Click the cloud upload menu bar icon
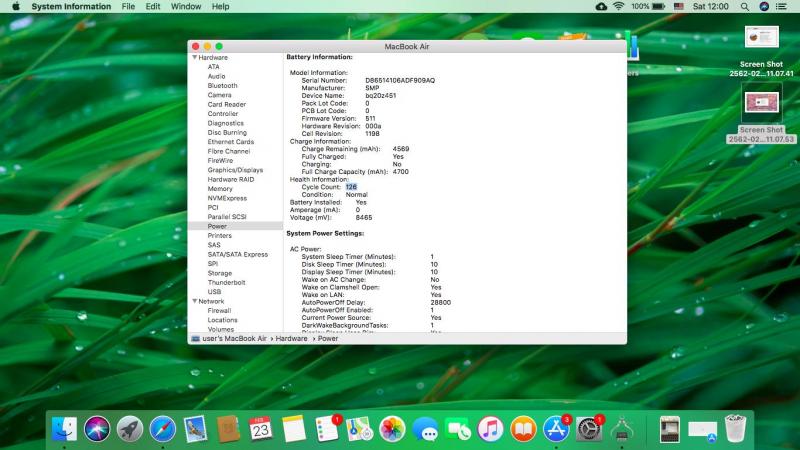The height and width of the screenshot is (450, 800). [x=601, y=7]
